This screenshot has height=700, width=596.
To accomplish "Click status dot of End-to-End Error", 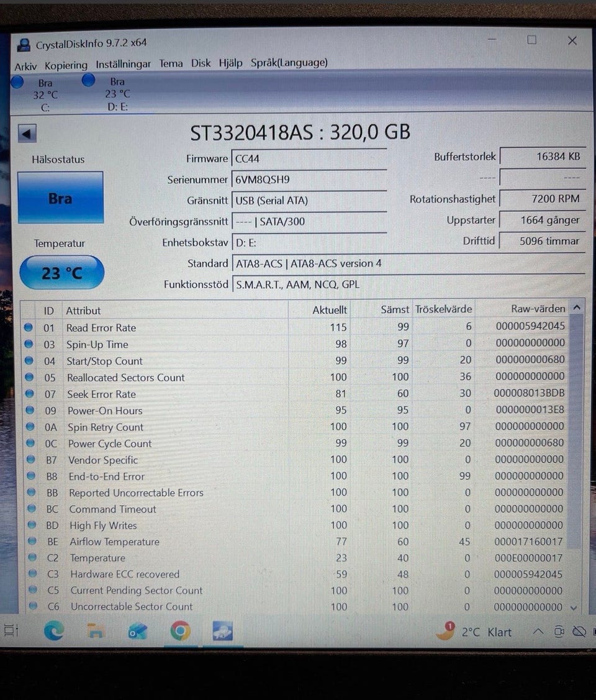I will click(31, 476).
